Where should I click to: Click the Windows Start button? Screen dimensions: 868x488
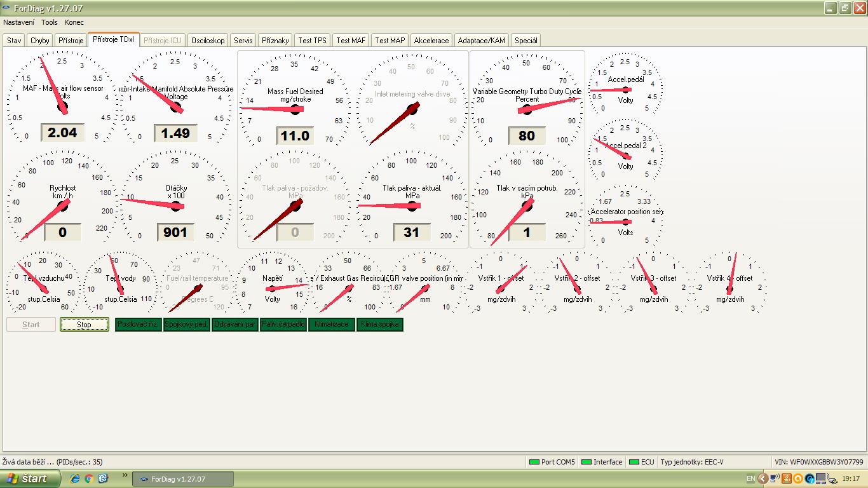pos(27,478)
